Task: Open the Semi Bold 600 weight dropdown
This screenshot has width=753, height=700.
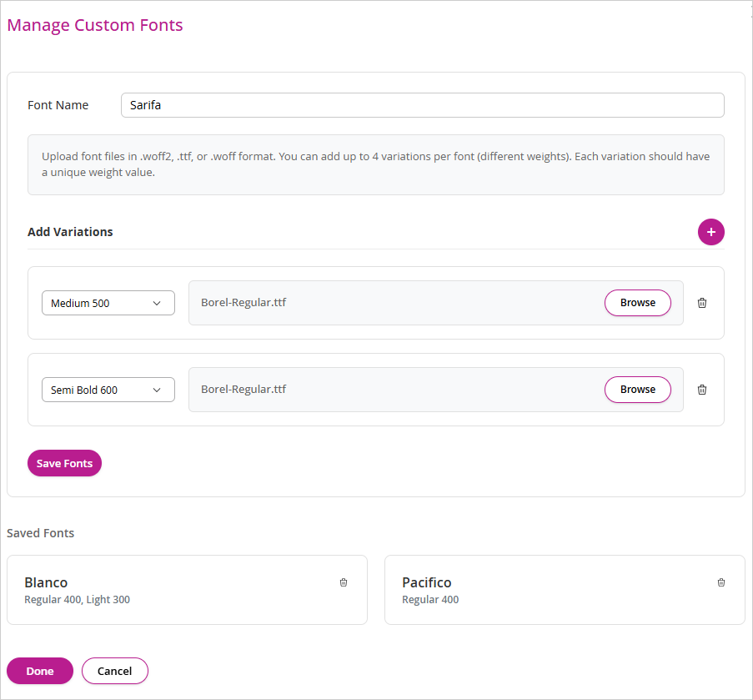Action: pos(108,389)
